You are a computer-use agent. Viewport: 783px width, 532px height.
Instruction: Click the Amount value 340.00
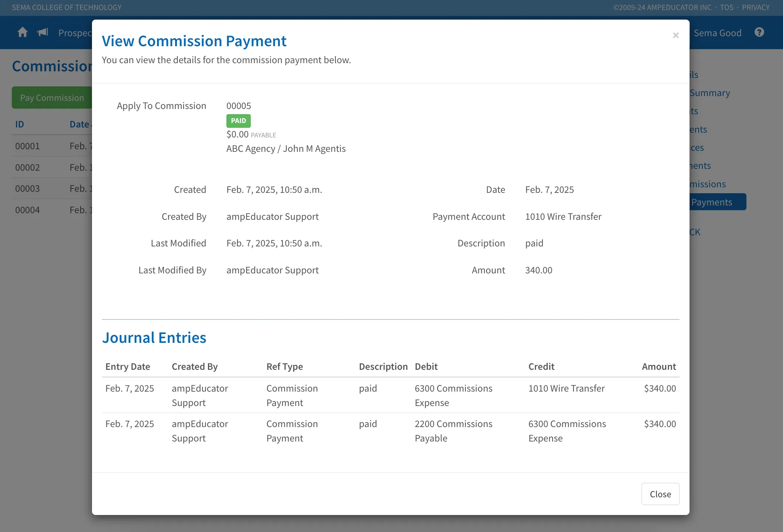pyautogui.click(x=538, y=270)
